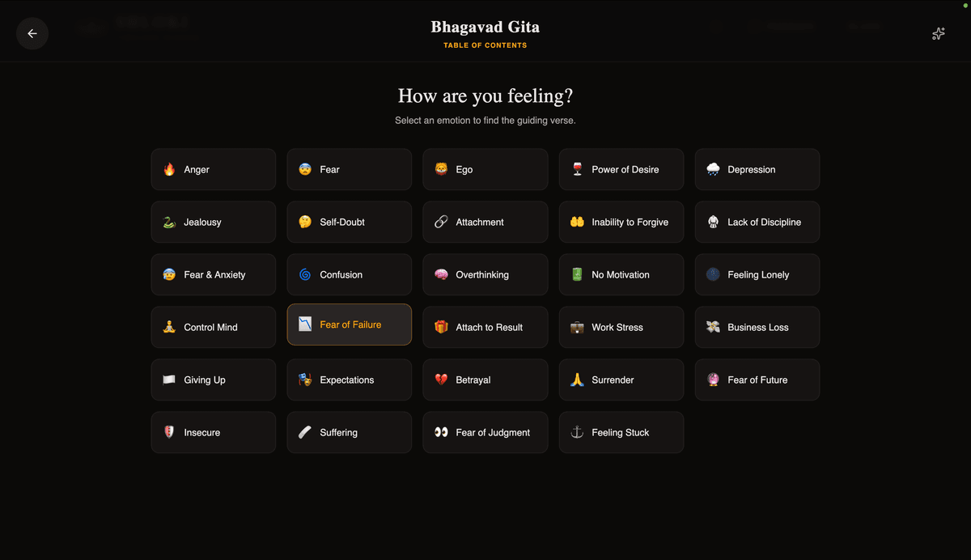Click the broken heart icon for Betrayal

[441, 380]
